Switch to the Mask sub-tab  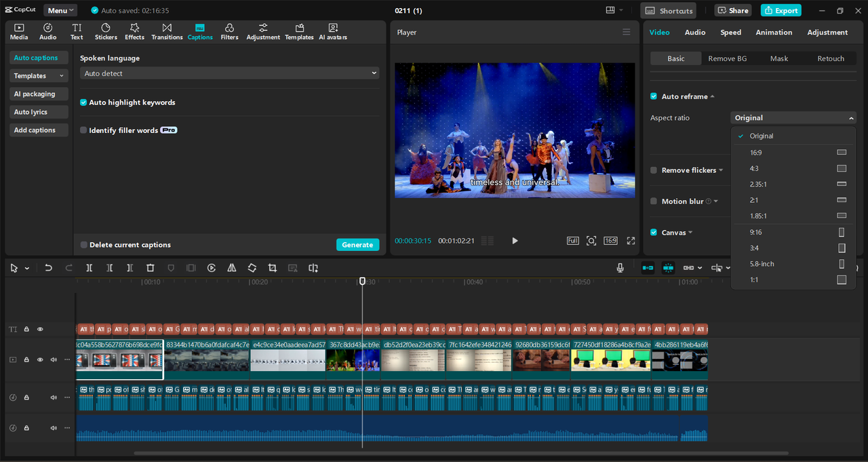779,58
